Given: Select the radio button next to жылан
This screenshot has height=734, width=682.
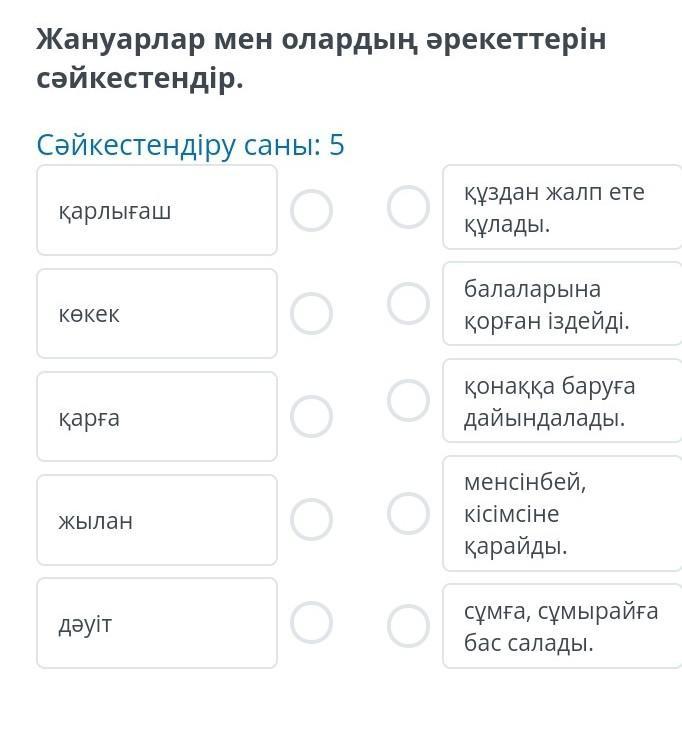Looking at the screenshot, I should pos(311,519).
